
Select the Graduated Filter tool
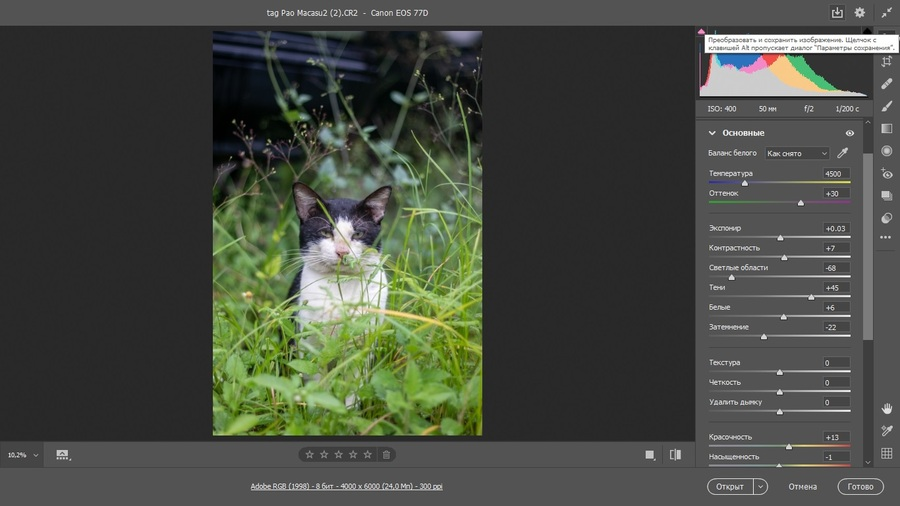pyautogui.click(x=887, y=129)
